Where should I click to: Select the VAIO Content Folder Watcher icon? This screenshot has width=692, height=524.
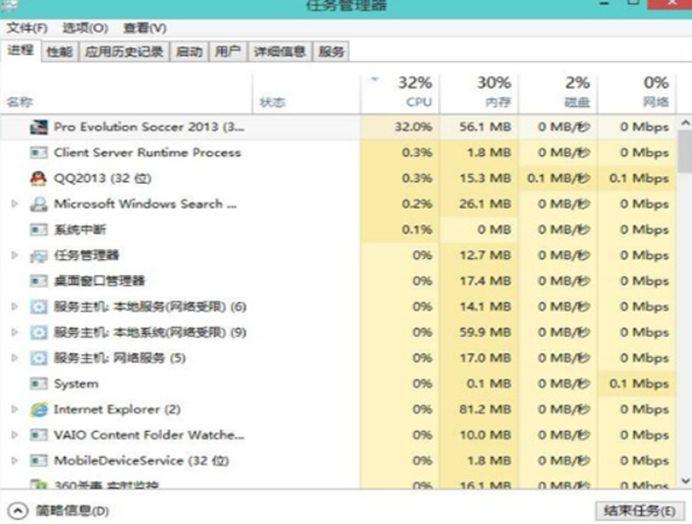pos(38,435)
